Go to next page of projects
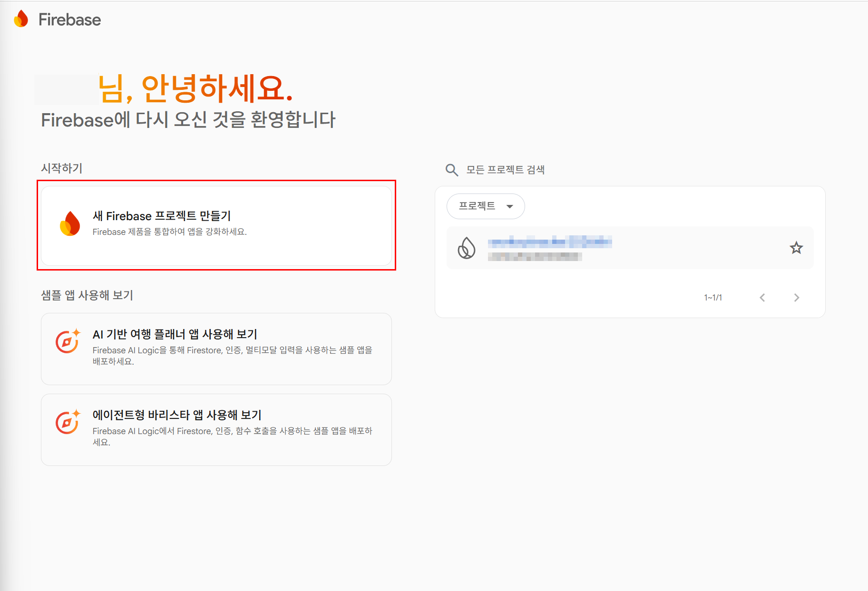The width and height of the screenshot is (868, 591). click(797, 298)
